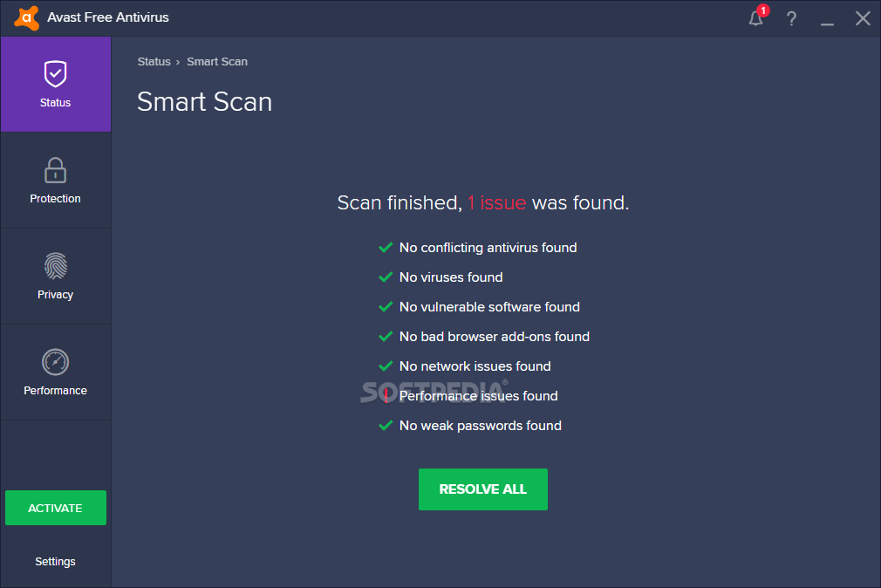The height and width of the screenshot is (588, 881).
Task: Click the check beside 'No weak passwords found'
Action: (386, 426)
